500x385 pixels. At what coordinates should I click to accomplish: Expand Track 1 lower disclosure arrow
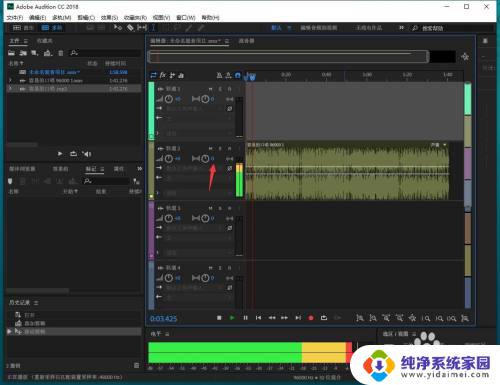pyautogui.click(x=158, y=133)
